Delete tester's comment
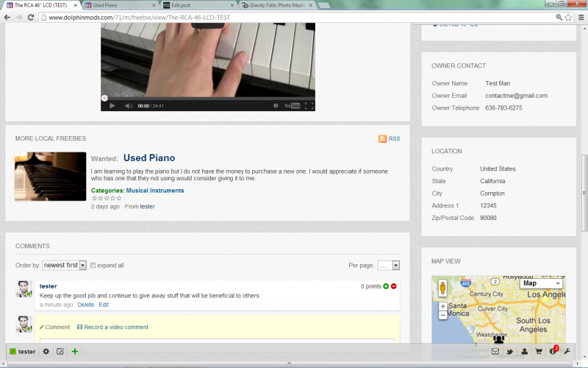 pyautogui.click(x=85, y=305)
